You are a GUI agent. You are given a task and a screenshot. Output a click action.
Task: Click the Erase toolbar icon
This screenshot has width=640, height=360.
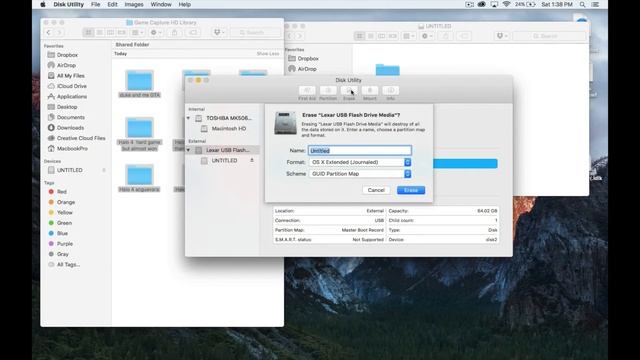coord(349,91)
